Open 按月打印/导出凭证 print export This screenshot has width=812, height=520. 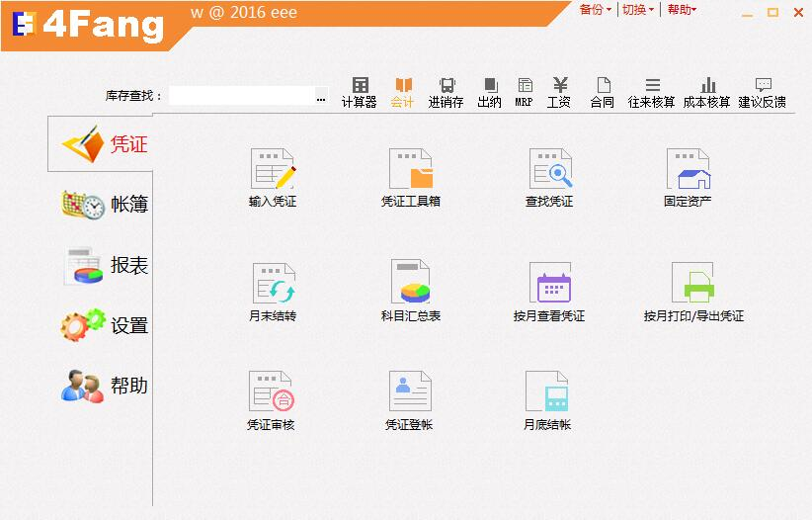[693, 292]
